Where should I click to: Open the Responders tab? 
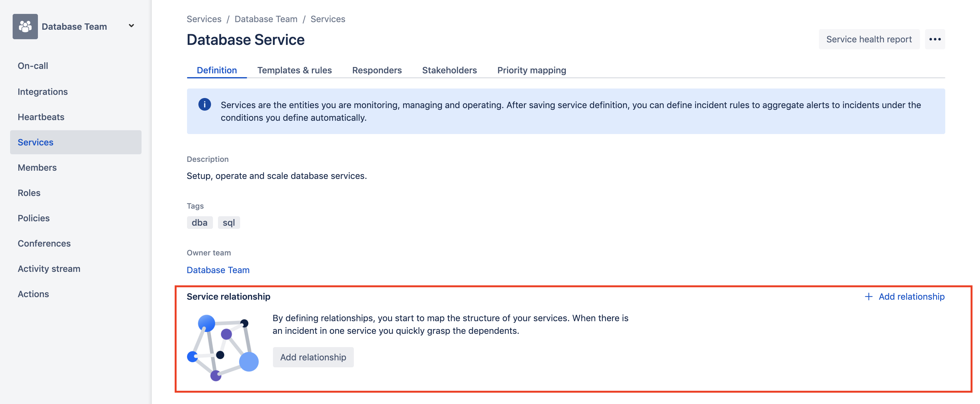[x=377, y=70]
